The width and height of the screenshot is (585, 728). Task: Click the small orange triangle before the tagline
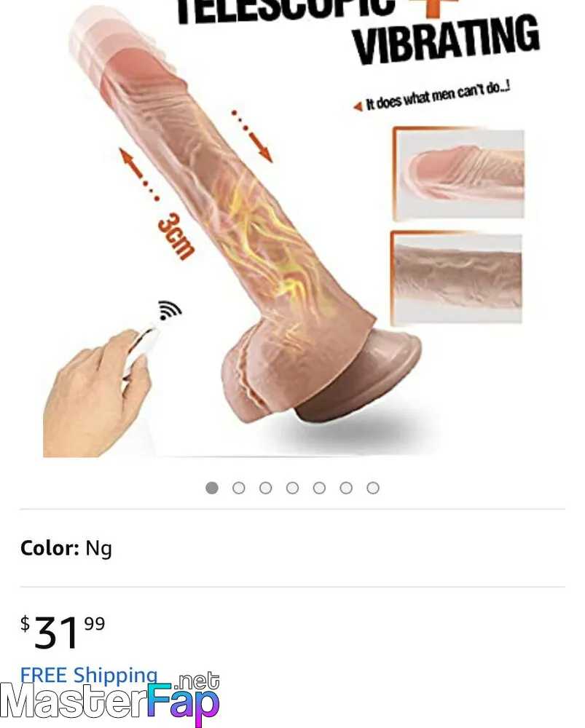[x=358, y=107]
